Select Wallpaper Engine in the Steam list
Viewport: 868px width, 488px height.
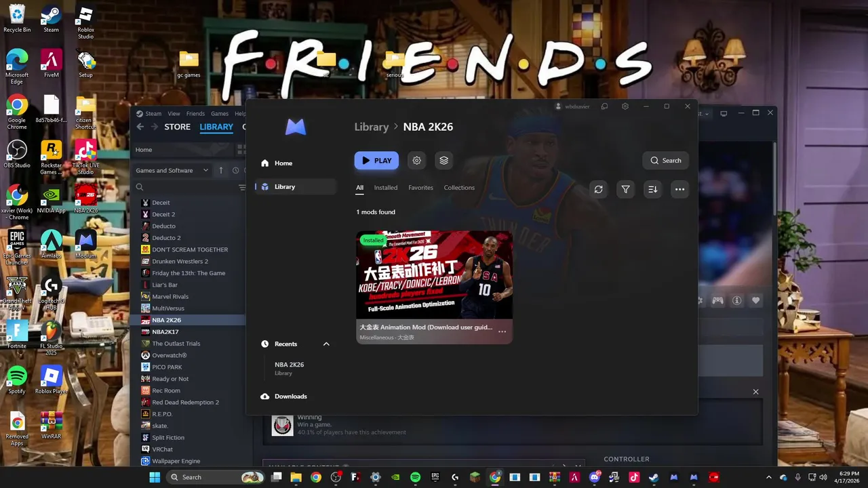[176, 461]
